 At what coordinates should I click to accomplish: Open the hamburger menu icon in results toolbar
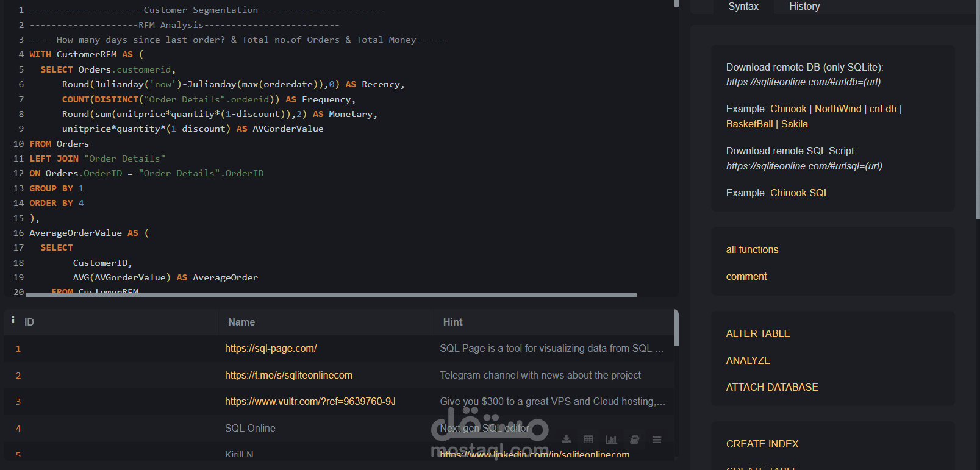tap(657, 439)
